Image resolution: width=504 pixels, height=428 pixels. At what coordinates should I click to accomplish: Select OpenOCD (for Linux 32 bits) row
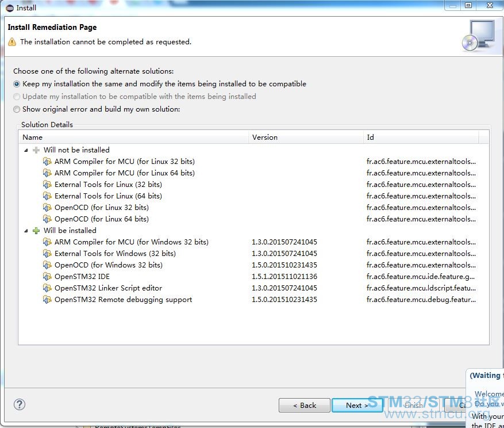(254, 208)
